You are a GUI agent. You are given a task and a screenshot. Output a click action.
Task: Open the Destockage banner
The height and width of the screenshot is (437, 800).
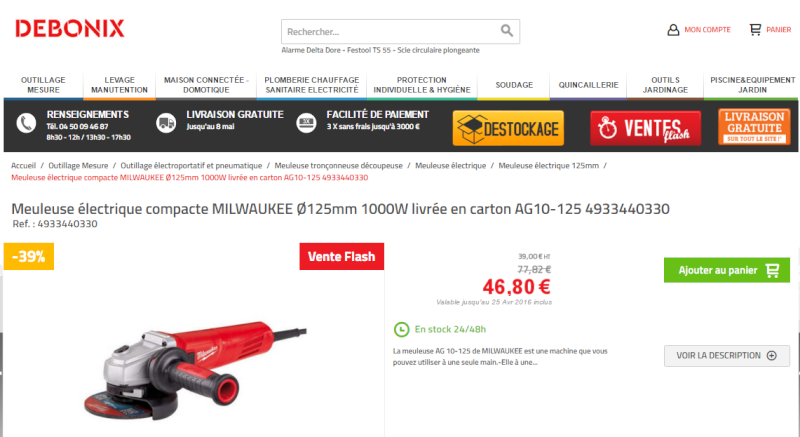[508, 128]
